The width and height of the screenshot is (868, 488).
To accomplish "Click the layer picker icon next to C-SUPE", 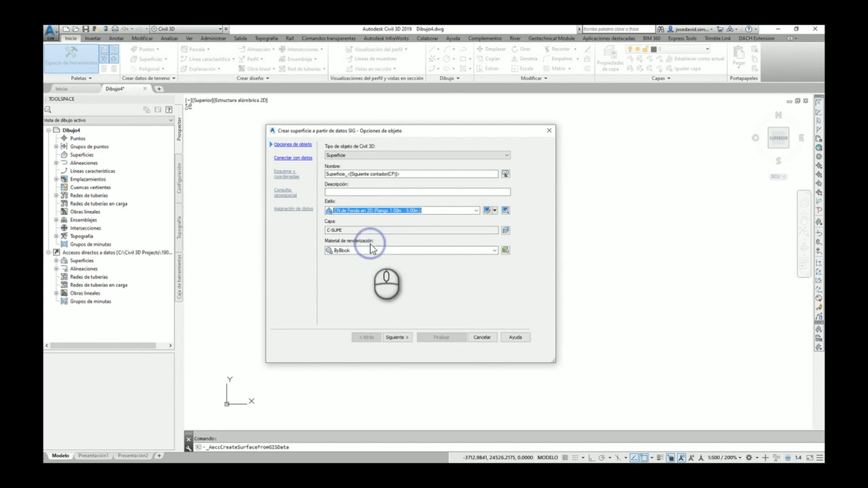I will coord(505,230).
